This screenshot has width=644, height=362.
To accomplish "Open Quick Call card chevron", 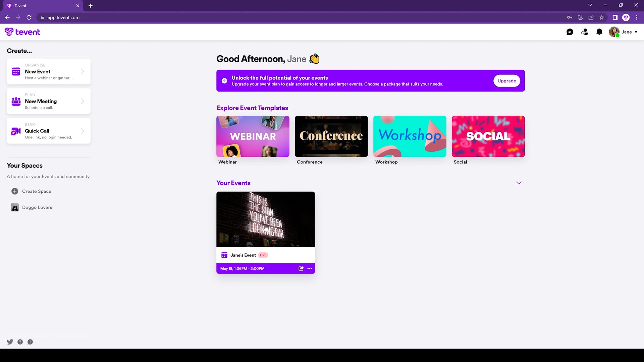I will [83, 131].
